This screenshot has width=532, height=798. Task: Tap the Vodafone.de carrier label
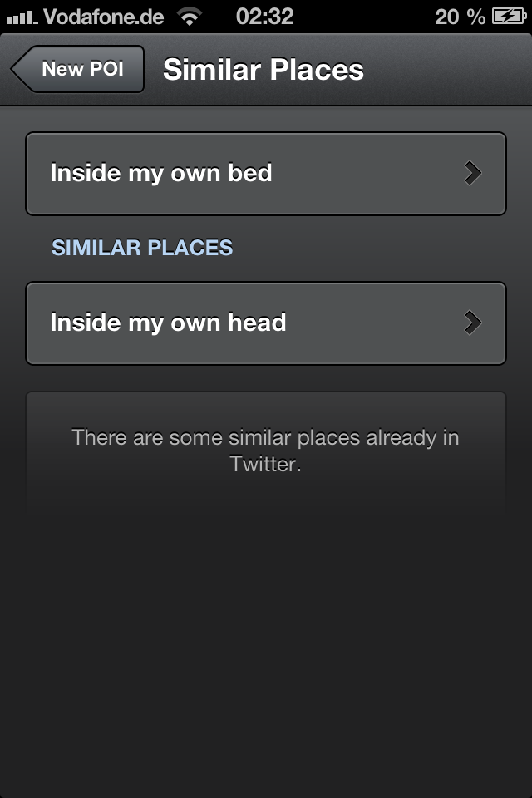point(103,17)
